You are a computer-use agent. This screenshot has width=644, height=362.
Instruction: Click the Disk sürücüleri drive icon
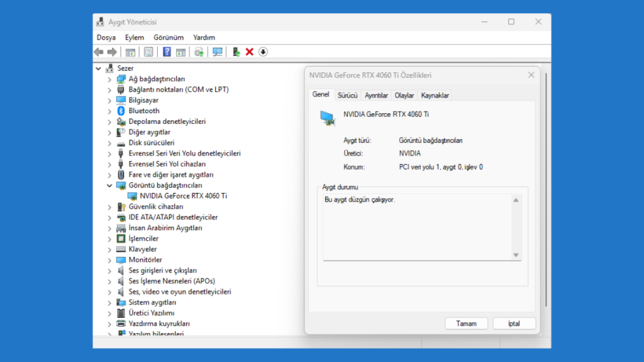pos(121,143)
